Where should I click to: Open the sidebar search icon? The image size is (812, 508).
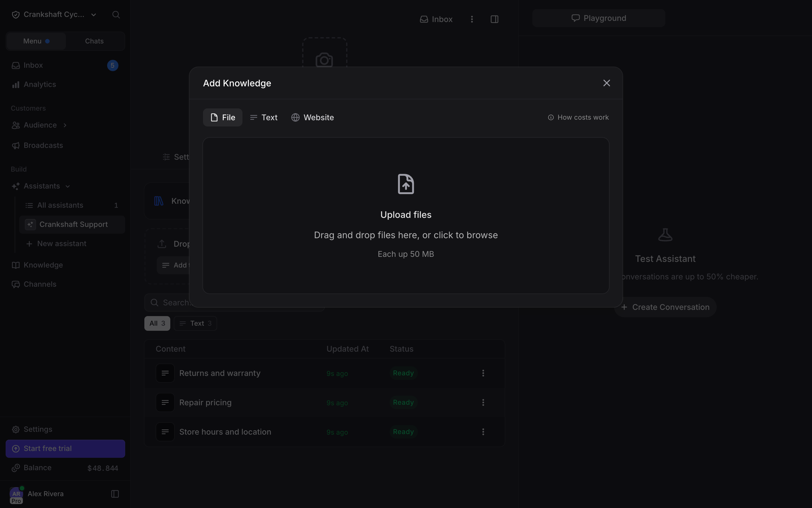(116, 14)
